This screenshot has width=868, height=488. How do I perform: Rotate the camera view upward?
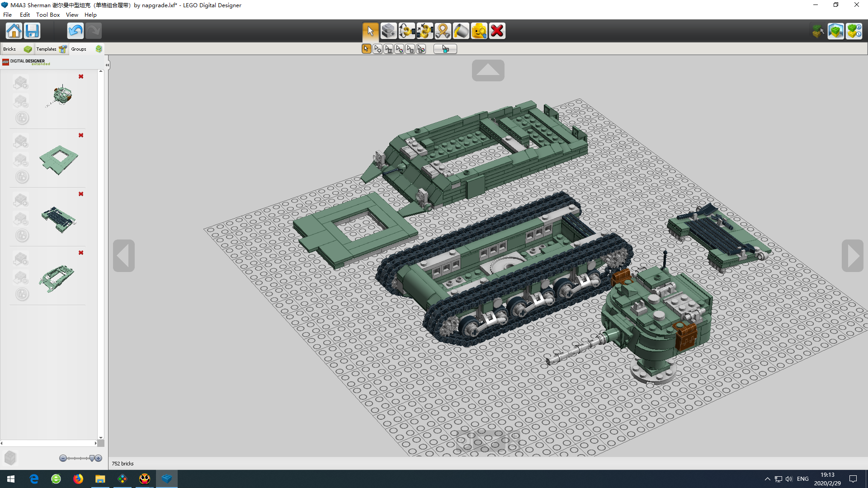(488, 70)
